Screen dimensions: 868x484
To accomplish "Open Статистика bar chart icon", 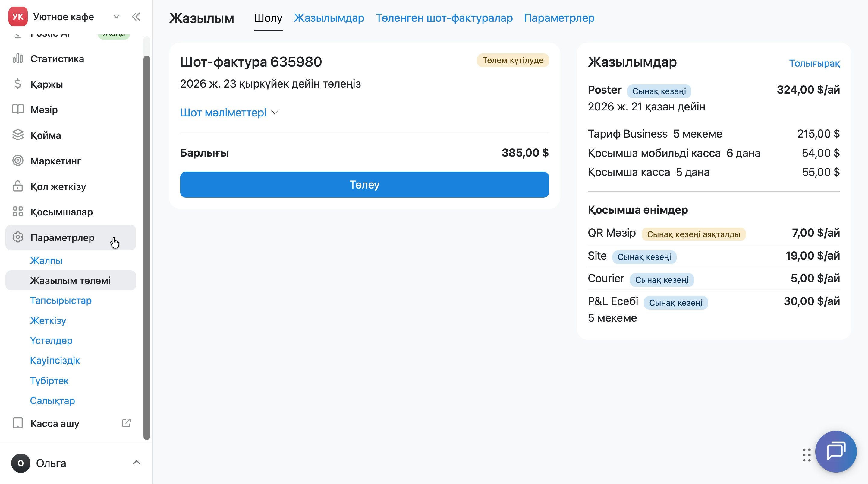I will pyautogui.click(x=18, y=59).
